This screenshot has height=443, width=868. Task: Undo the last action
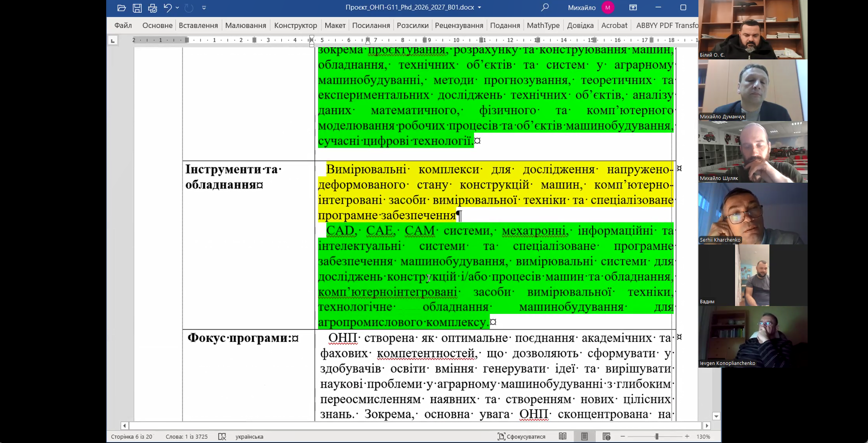167,8
